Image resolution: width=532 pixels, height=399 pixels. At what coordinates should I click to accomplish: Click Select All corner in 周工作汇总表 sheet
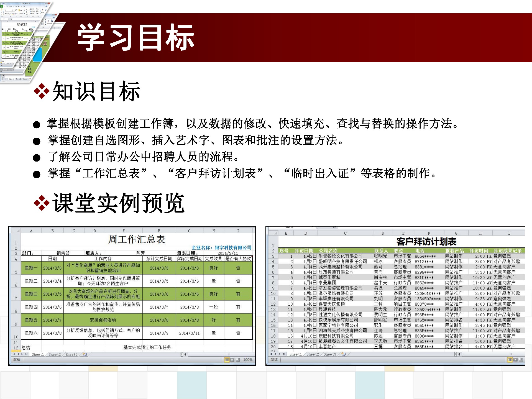[x=16, y=231]
